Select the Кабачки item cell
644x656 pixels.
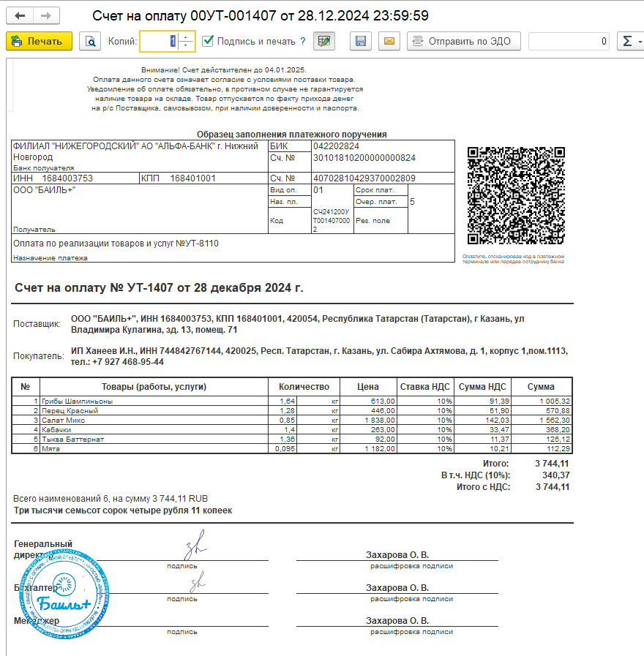click(x=154, y=430)
